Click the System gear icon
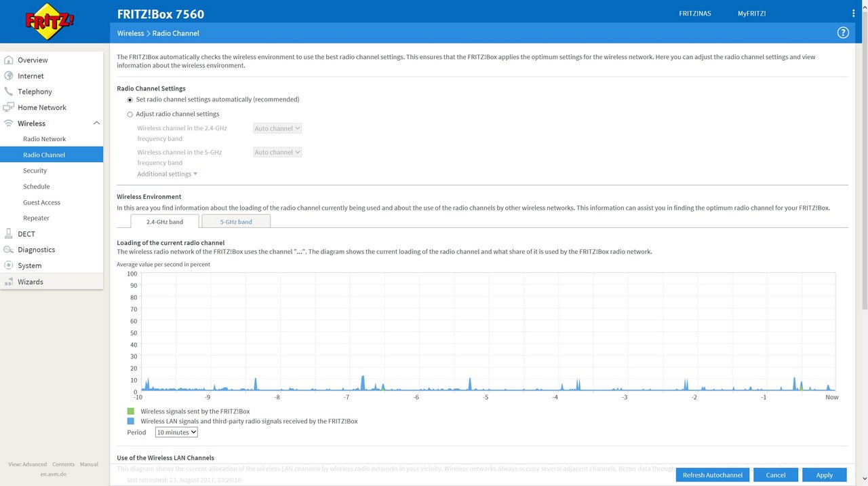Image resolution: width=868 pixels, height=486 pixels. click(9, 265)
